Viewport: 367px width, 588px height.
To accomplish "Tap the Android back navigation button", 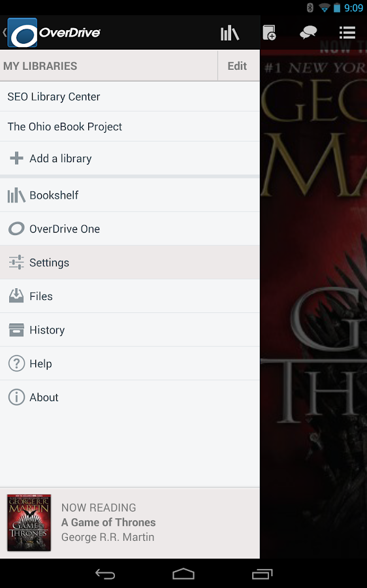I will tap(105, 574).
